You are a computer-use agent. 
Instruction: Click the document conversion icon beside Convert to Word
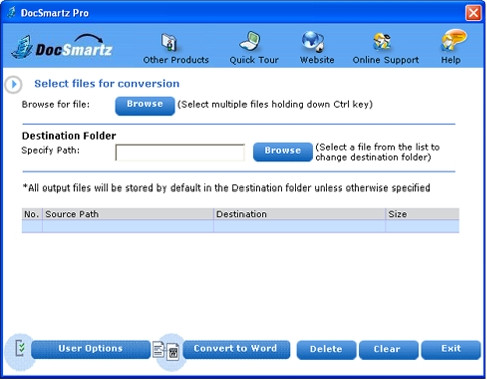[166, 351]
